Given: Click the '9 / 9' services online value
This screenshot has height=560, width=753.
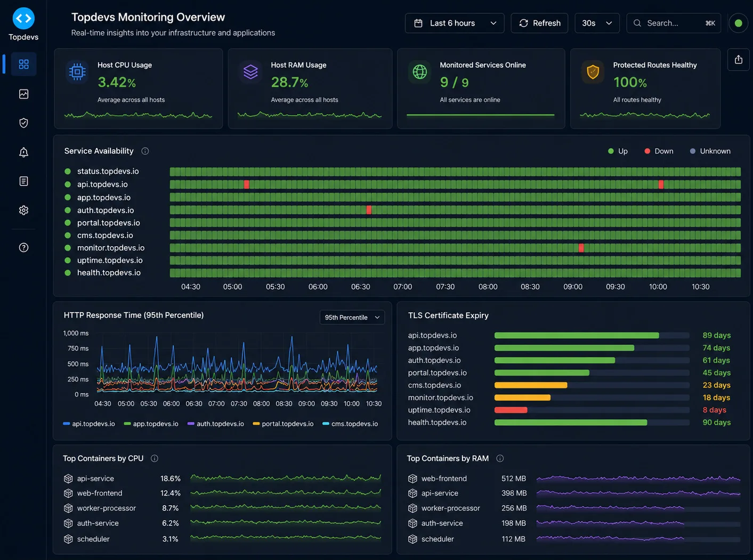Looking at the screenshot, I should 455,82.
